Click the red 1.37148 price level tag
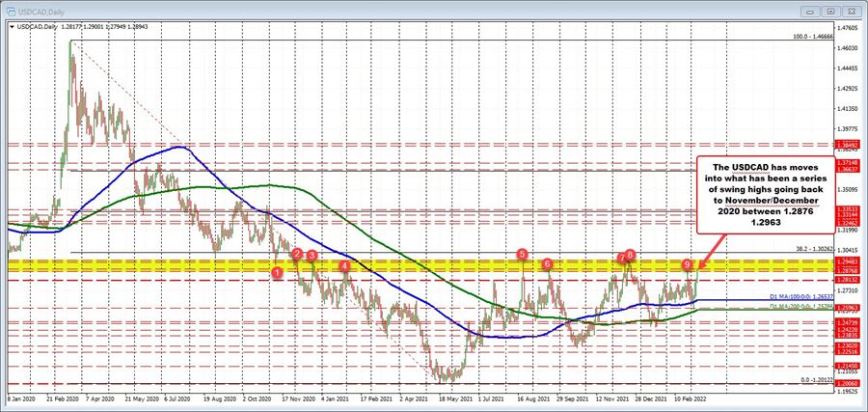868x412 pixels. pos(847,162)
